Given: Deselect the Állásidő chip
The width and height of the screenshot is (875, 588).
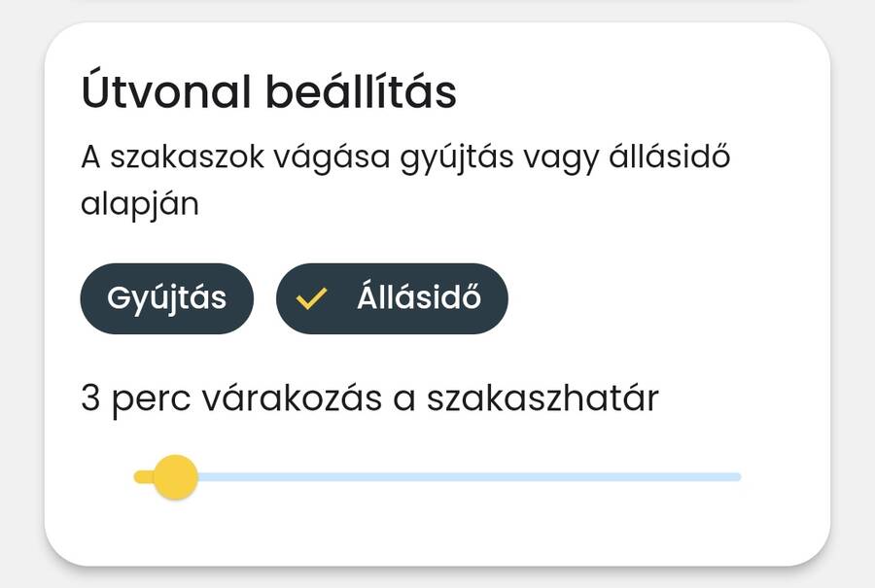Looking at the screenshot, I should (x=392, y=298).
